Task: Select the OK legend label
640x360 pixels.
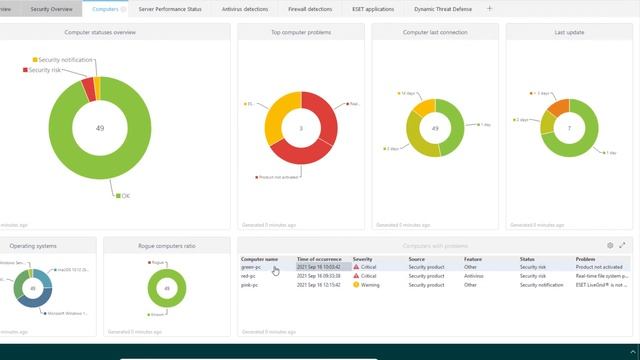Action: 123,196
